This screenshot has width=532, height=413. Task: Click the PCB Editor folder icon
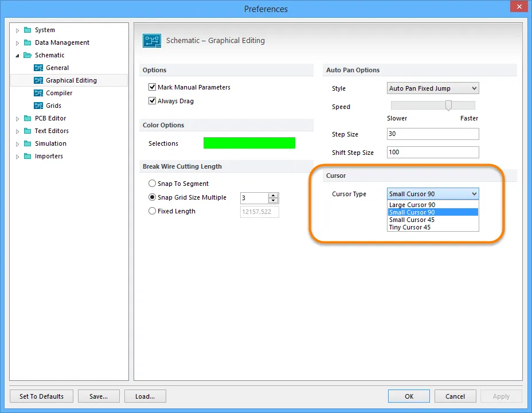pos(28,118)
